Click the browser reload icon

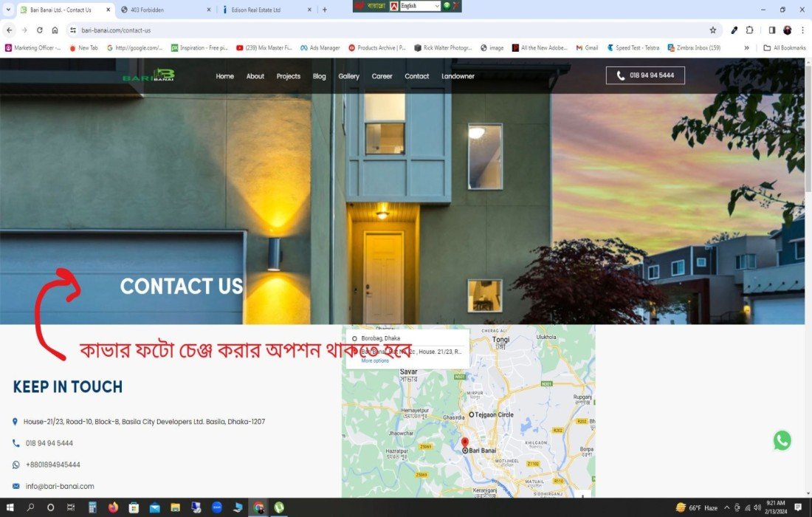[40, 30]
